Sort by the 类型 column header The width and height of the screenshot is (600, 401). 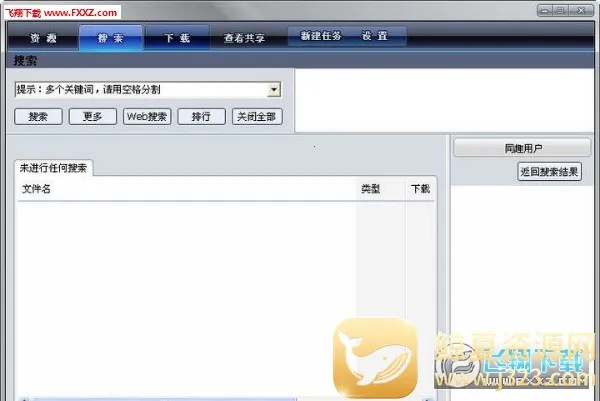tap(370, 188)
